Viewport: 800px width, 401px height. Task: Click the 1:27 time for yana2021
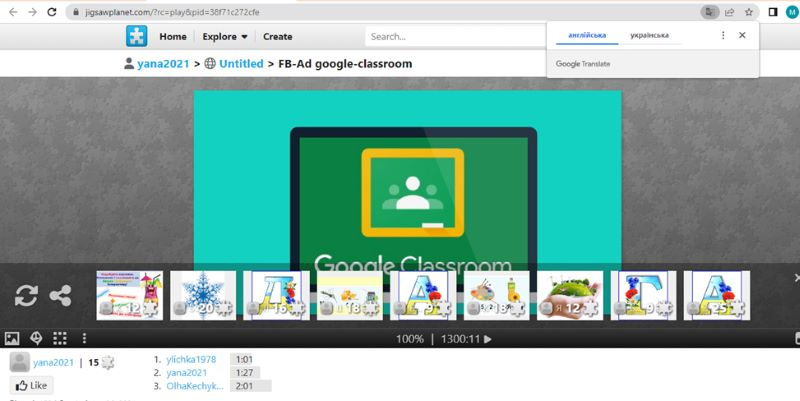244,372
